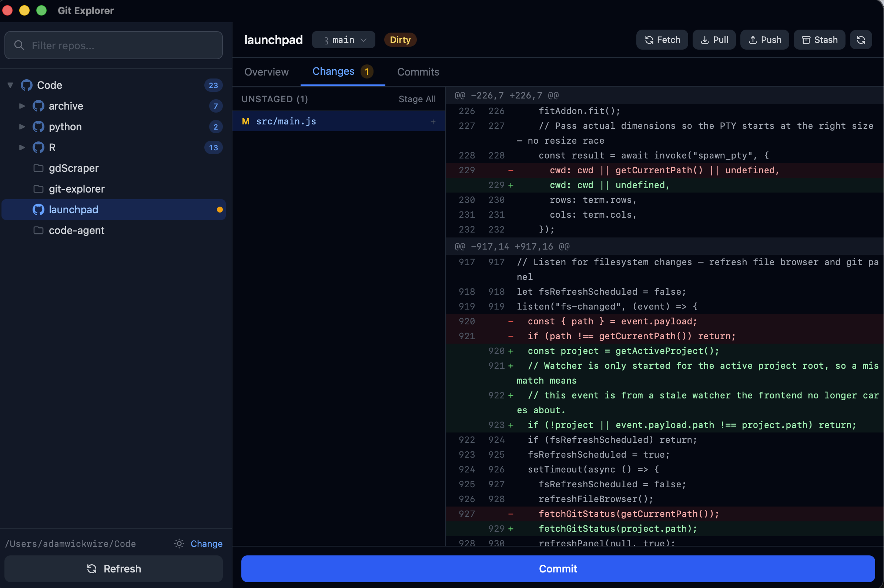Click the 7 count badge on archive
The height and width of the screenshot is (588, 884).
pyautogui.click(x=215, y=106)
